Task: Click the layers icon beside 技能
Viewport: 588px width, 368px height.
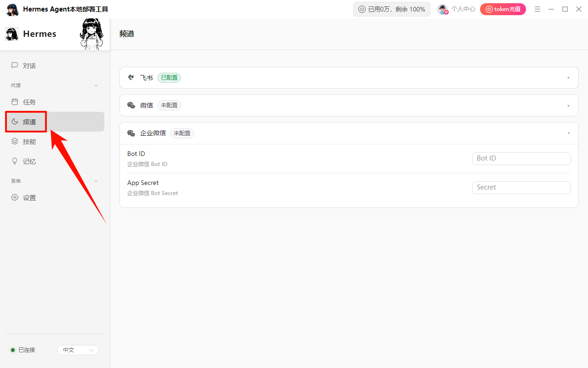Action: pyautogui.click(x=15, y=142)
